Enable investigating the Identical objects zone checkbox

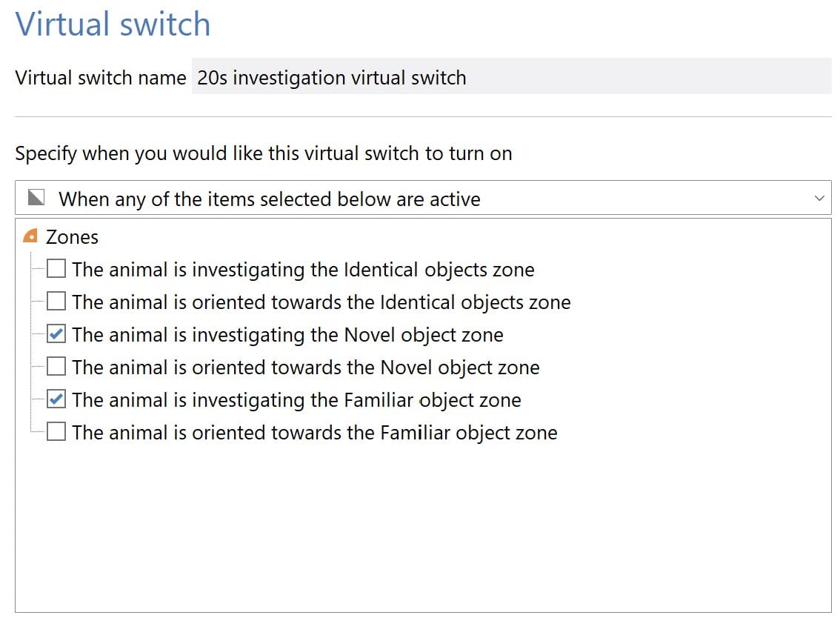(x=56, y=270)
